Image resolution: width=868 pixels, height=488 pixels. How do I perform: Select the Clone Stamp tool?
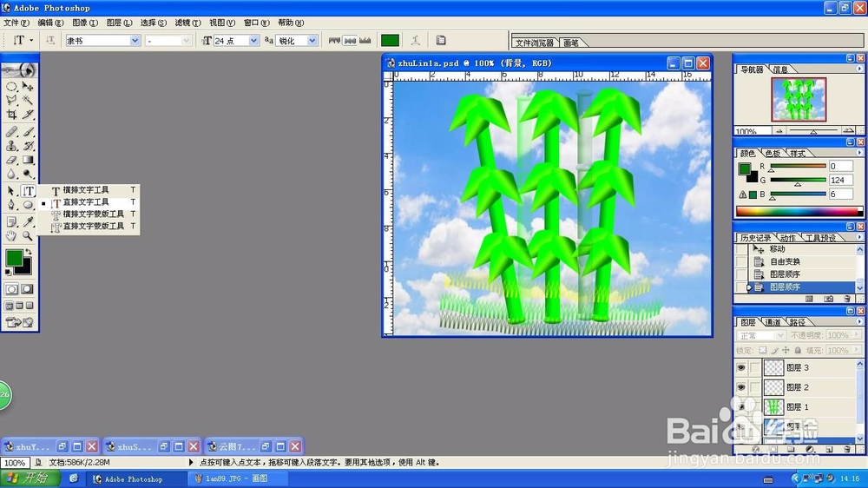click(11, 146)
